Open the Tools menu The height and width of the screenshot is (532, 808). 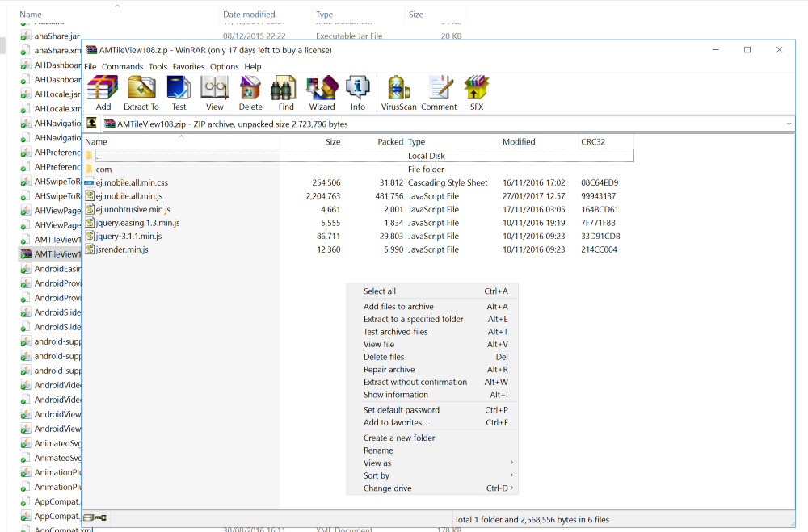(158, 66)
